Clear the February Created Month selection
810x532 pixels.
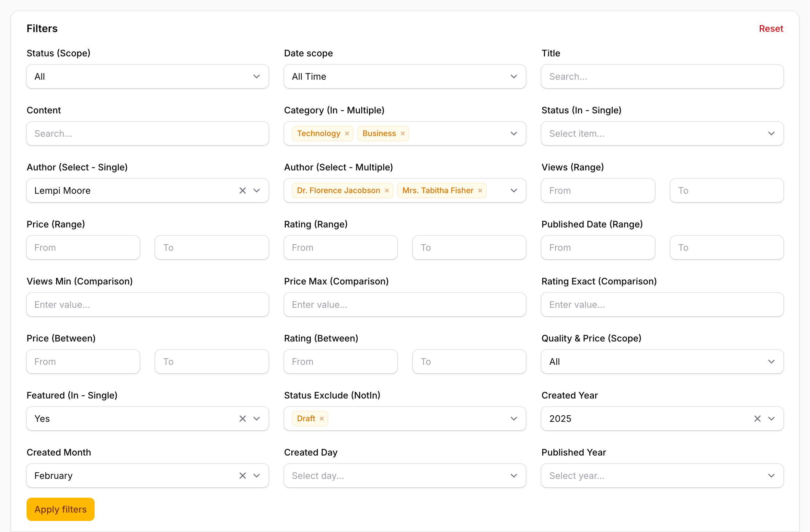242,476
